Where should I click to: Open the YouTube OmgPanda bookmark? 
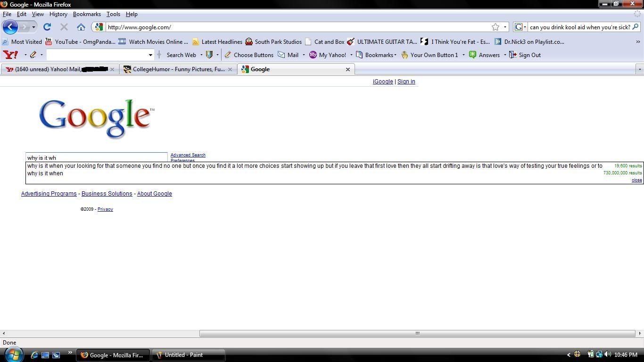coord(80,41)
